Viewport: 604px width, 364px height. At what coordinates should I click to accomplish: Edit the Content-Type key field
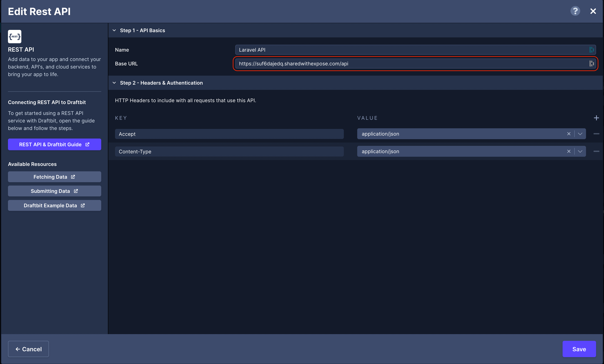[229, 152]
